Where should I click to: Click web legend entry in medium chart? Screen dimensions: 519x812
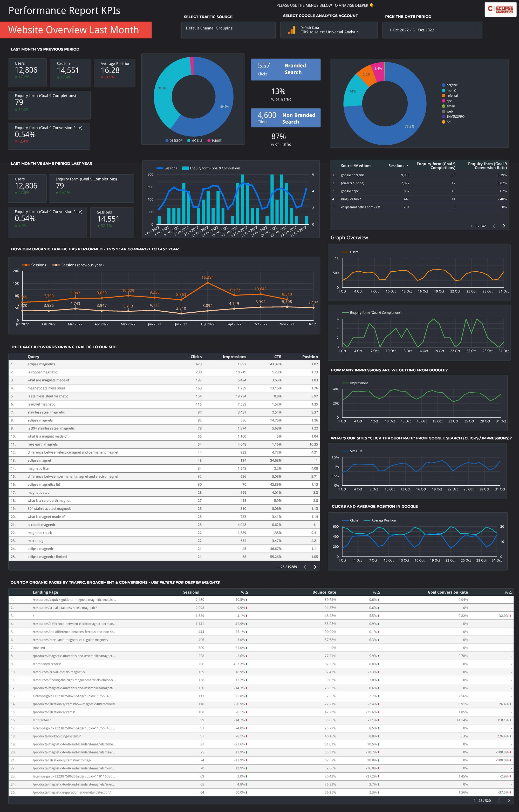pyautogui.click(x=447, y=111)
